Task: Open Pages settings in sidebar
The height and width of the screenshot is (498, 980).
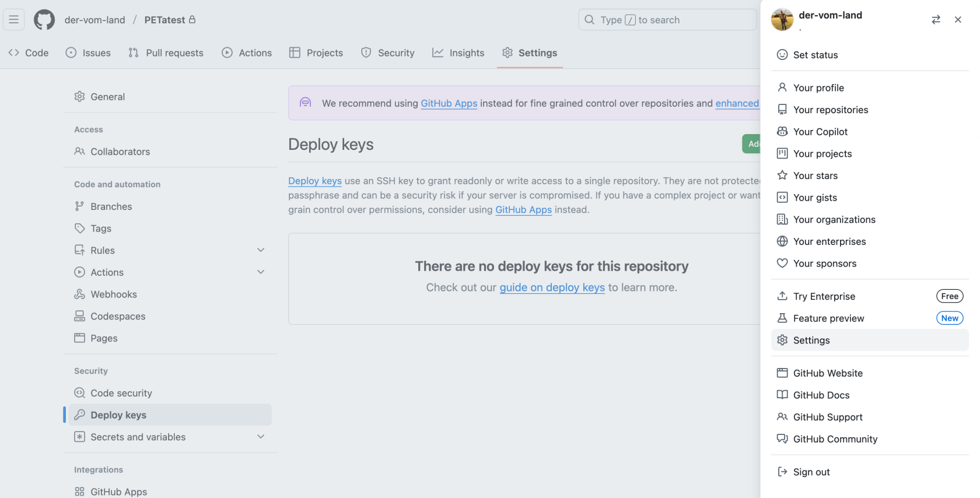Action: 170,338
